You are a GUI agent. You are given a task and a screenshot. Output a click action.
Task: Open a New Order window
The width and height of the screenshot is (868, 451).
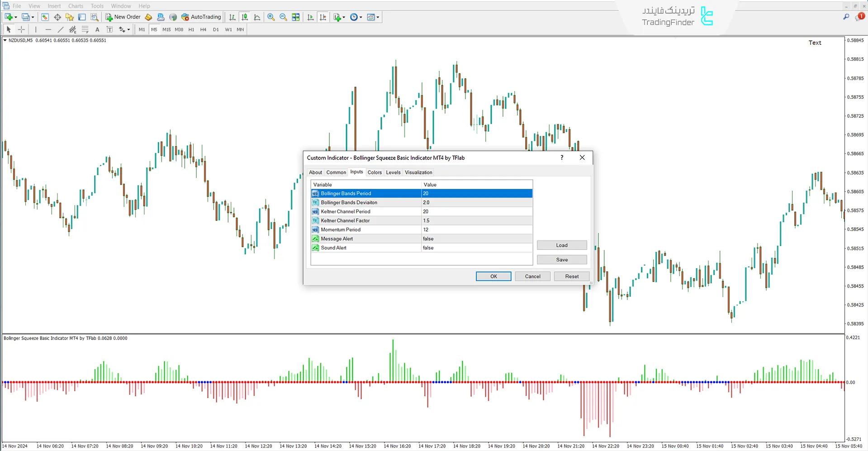(123, 17)
